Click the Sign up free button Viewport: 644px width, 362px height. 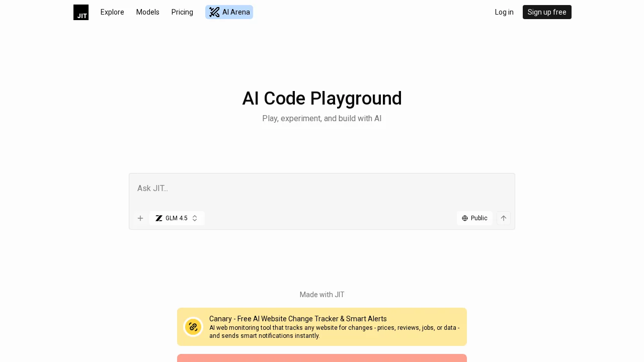(547, 12)
